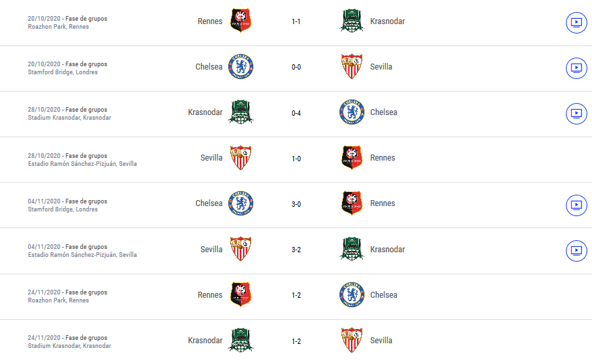Screen dimensions: 592x364
Task: Select Krasnodar team name hosting Chelsea
Action: coord(205,112)
